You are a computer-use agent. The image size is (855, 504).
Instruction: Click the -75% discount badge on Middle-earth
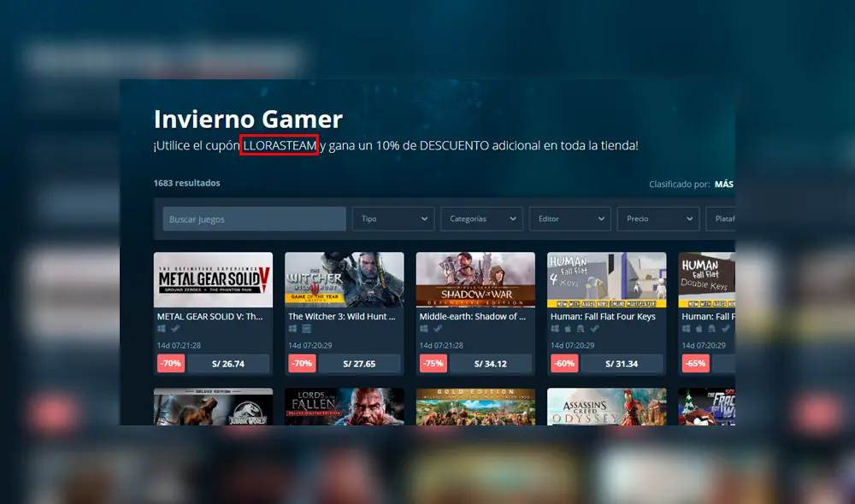[433, 363]
